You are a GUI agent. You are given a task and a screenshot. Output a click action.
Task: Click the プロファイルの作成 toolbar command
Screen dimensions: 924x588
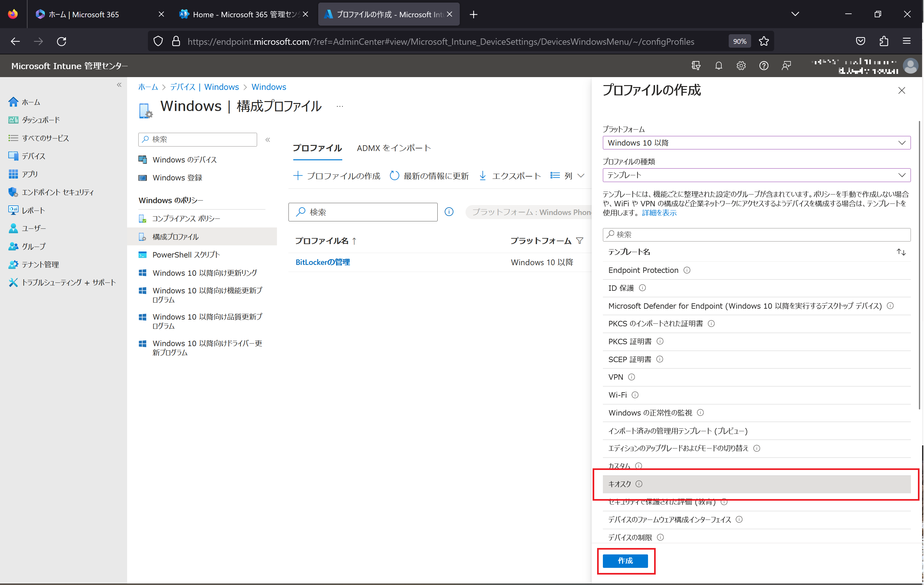[x=337, y=176]
